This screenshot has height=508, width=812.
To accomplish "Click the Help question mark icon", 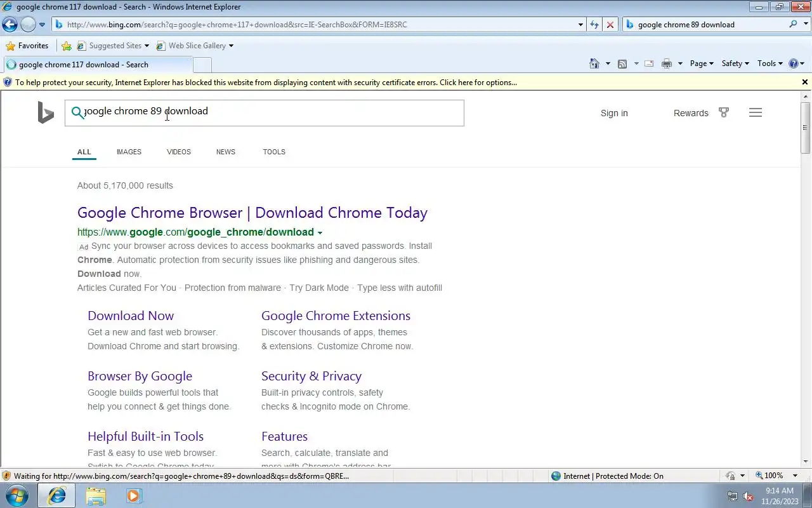I will [793, 63].
